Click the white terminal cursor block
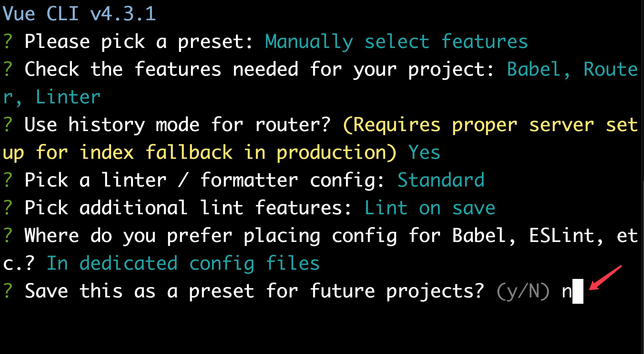Screen dimensions: 644x354 point(578,291)
